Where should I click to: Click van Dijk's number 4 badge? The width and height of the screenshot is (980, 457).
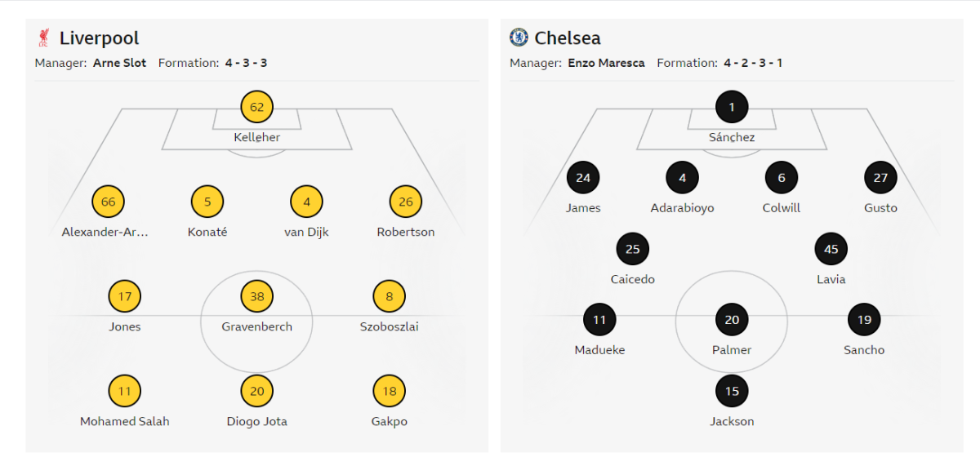(x=306, y=202)
